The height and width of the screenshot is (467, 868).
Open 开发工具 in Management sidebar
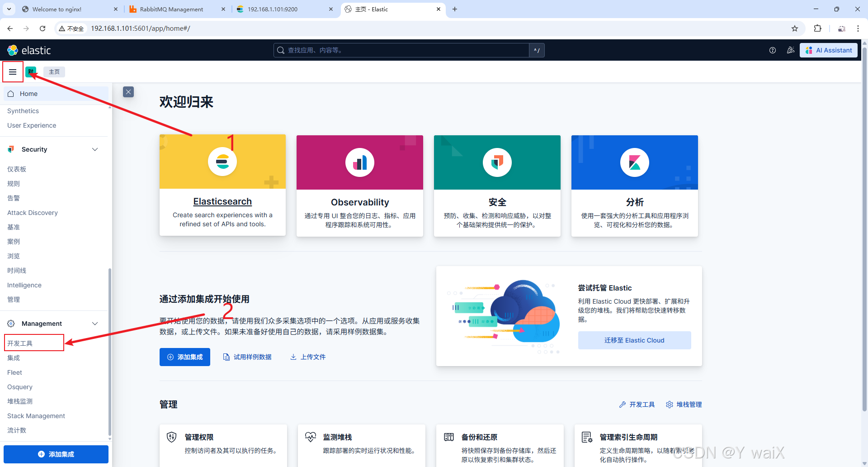[20, 343]
